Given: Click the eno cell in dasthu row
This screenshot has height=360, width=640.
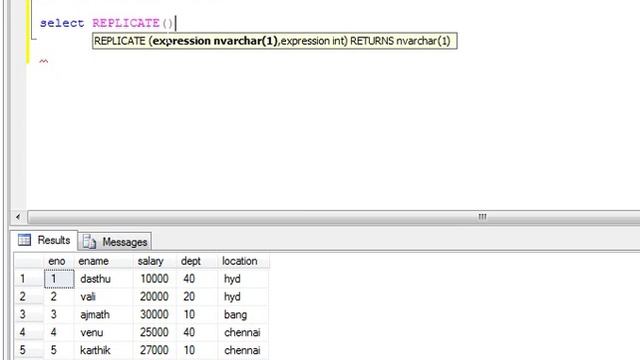Looking at the screenshot, I should (x=59, y=279).
